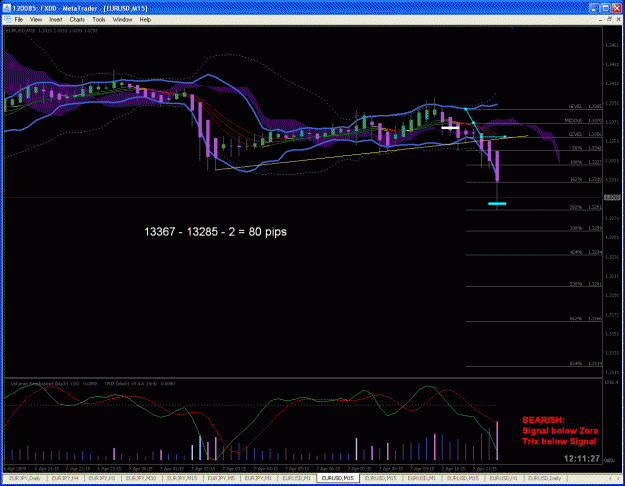Restore down the inner chart window

tap(609, 19)
